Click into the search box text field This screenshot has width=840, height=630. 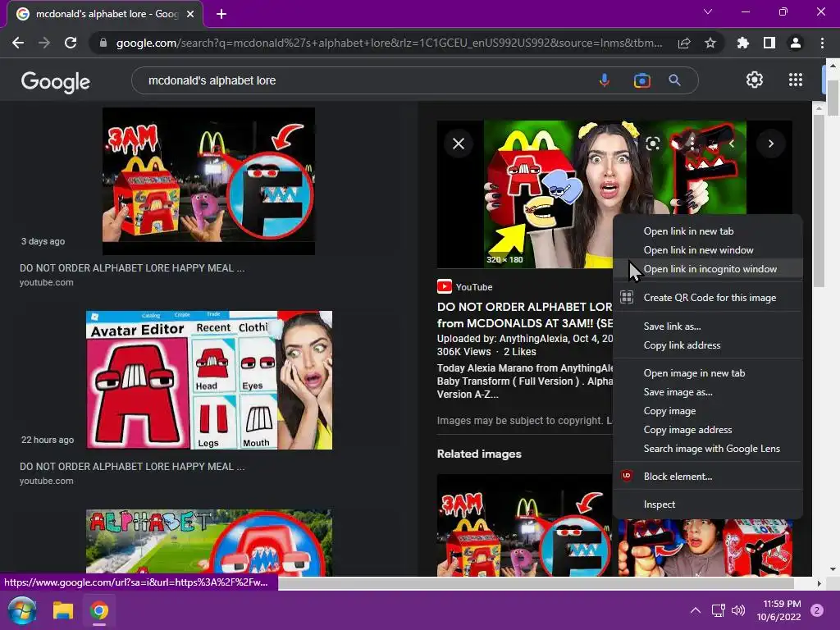(364, 80)
